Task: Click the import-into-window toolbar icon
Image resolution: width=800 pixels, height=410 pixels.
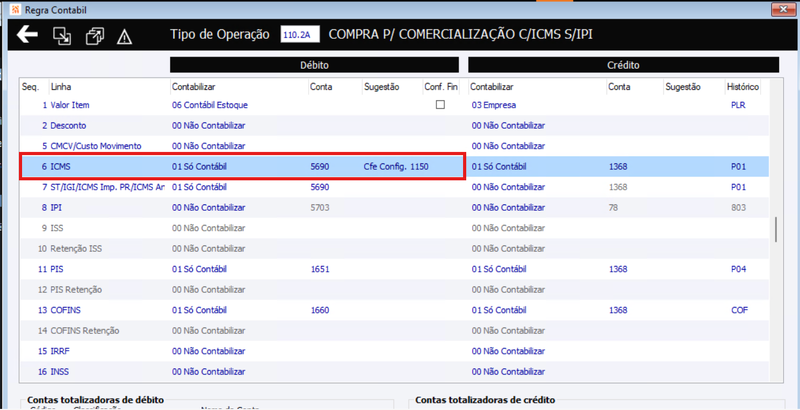Action: [x=62, y=36]
